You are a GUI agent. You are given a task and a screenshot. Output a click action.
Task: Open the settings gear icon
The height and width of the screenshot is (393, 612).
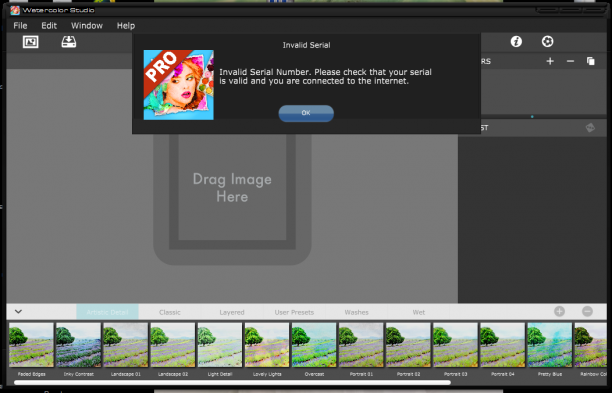547,41
